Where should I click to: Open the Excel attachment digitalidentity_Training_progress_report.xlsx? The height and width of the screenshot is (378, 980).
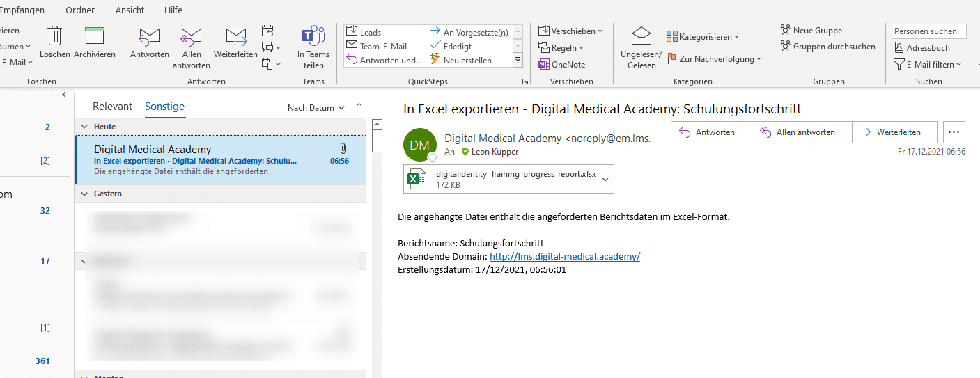click(500, 179)
